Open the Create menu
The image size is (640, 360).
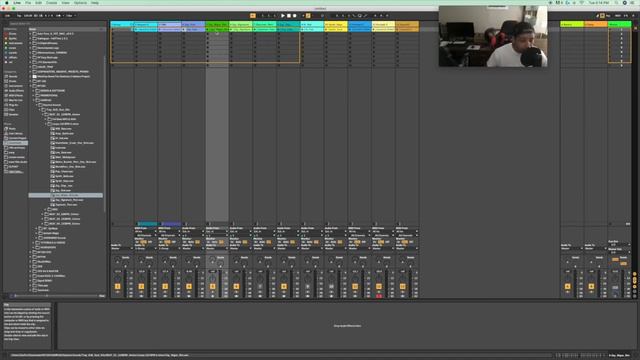pos(51,2)
